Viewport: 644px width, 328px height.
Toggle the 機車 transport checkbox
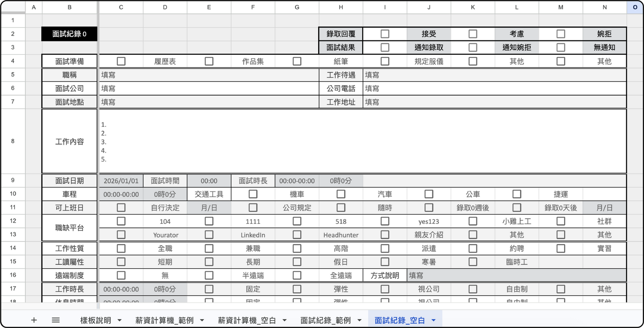click(253, 194)
